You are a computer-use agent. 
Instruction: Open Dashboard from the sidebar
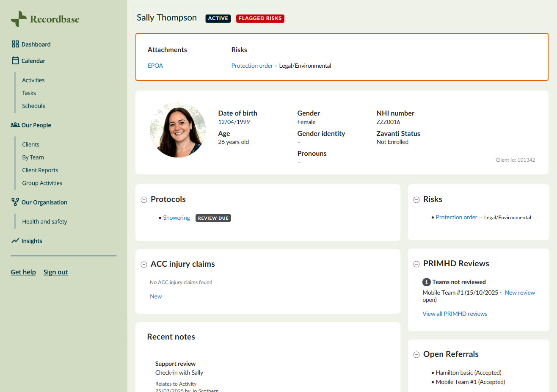pyautogui.click(x=36, y=44)
